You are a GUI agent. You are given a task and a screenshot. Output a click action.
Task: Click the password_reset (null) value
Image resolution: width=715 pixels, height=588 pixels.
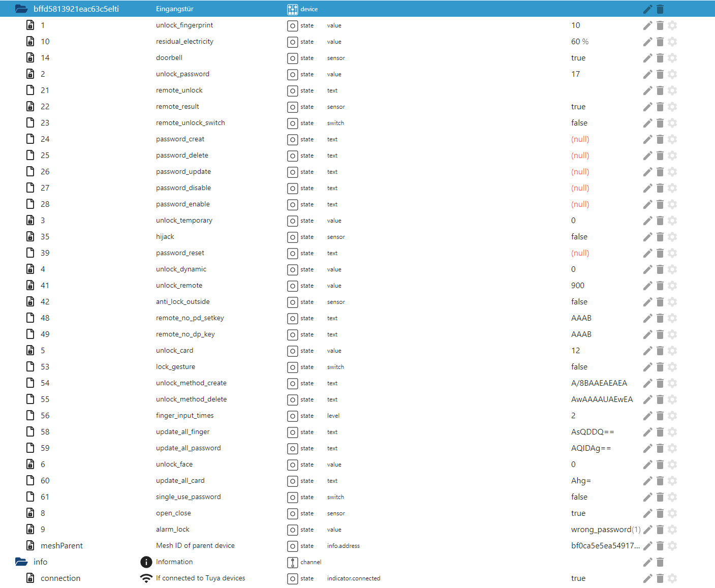580,253
